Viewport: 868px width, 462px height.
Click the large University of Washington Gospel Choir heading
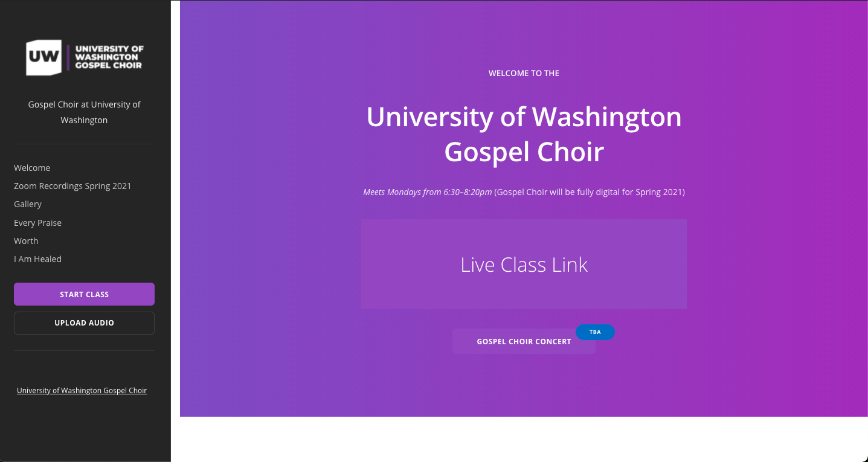click(524, 134)
